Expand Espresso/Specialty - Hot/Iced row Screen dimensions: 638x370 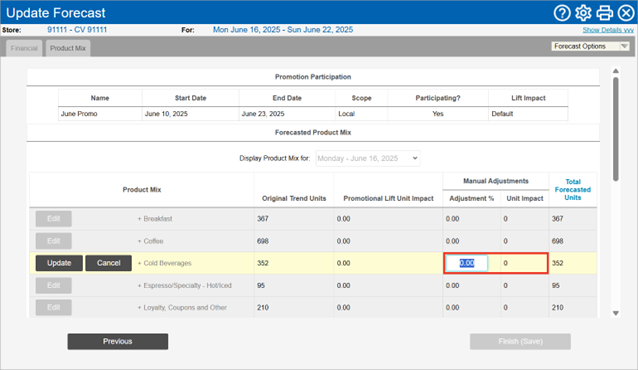139,286
